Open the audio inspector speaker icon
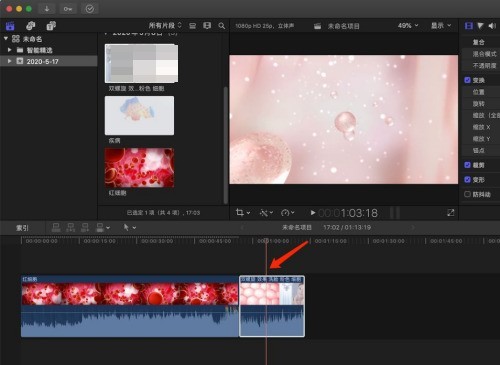This screenshot has width=500, height=365. click(492, 26)
